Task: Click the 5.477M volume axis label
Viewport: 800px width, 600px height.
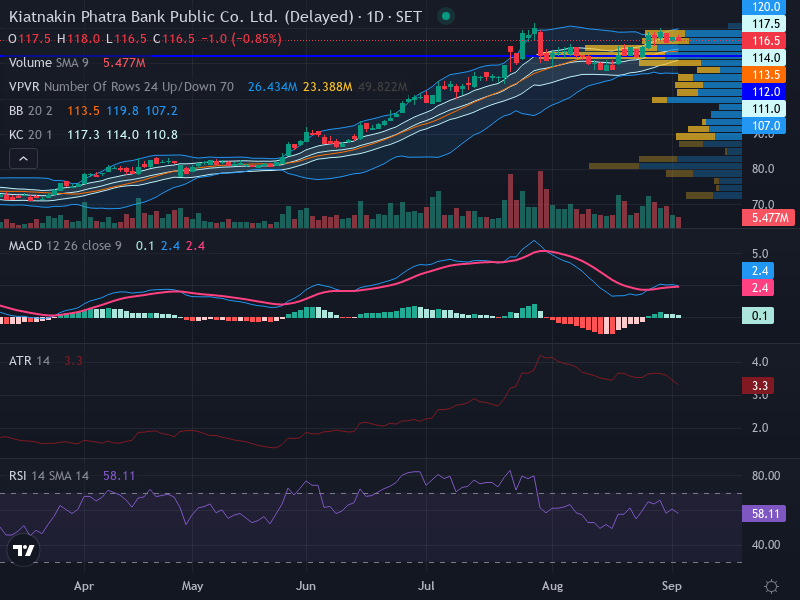Action: [x=768, y=218]
